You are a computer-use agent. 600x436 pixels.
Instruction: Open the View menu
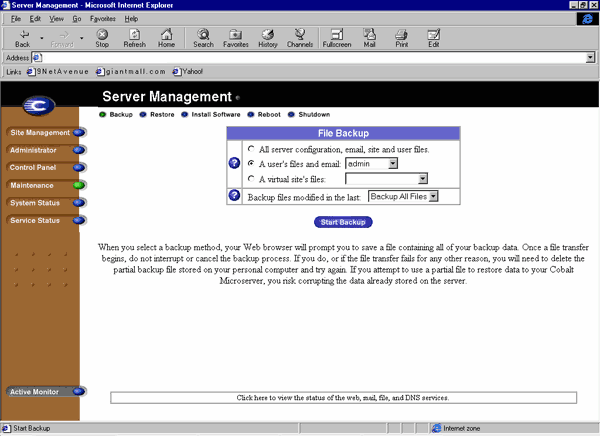(x=56, y=19)
